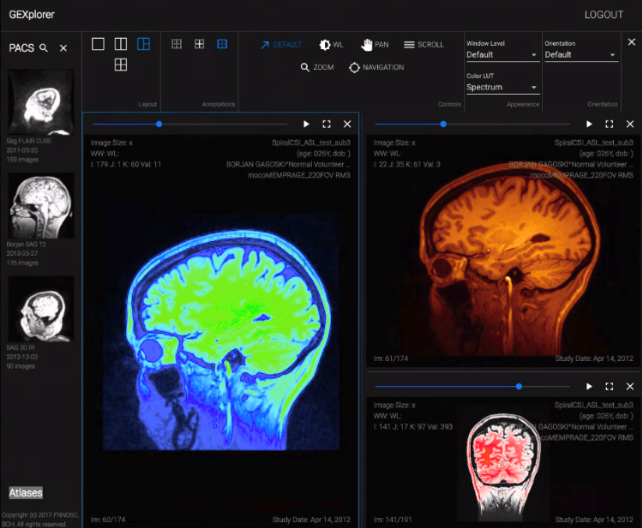
Task: Open the Sag FLAIR CUBE series thumbnail
Action: (x=41, y=103)
